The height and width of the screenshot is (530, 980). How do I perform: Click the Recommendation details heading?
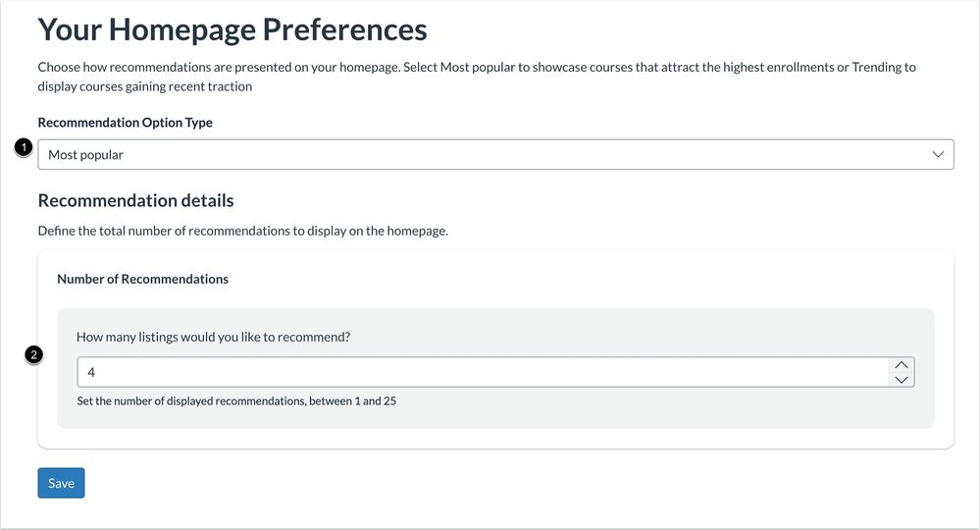[x=135, y=200]
